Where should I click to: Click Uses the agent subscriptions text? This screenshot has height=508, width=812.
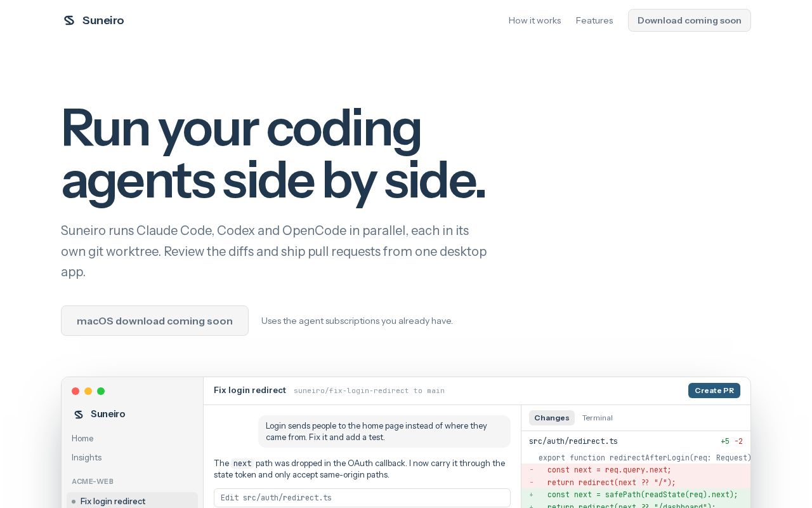tap(357, 321)
